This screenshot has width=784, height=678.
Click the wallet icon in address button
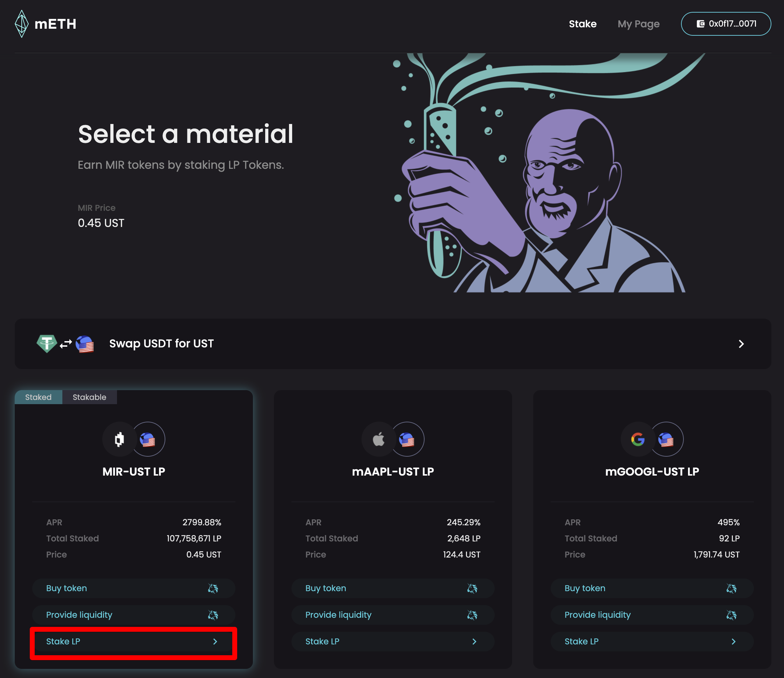click(700, 24)
